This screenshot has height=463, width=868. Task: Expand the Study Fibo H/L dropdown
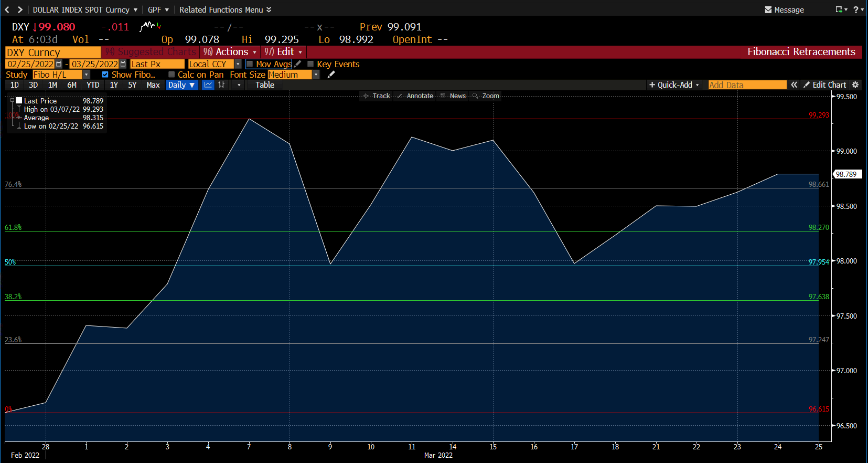tap(87, 75)
